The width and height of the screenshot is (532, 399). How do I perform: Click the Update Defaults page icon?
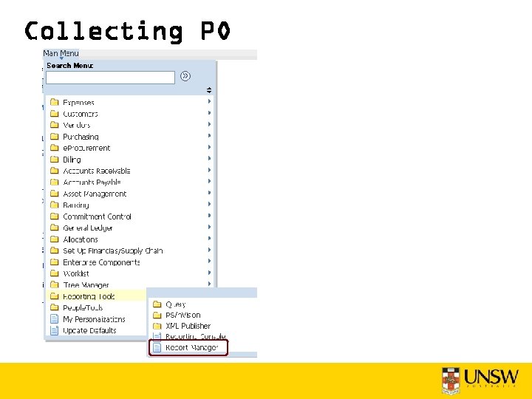click(54, 330)
